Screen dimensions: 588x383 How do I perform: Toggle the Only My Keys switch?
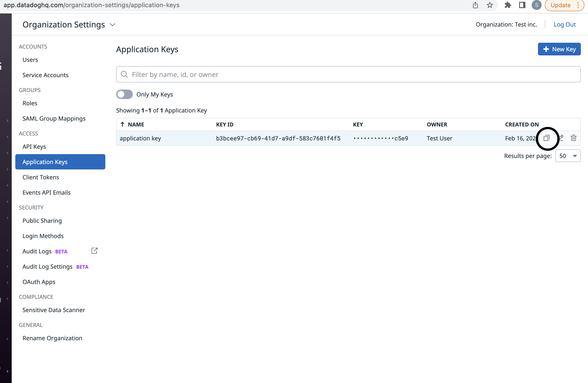[x=124, y=94]
